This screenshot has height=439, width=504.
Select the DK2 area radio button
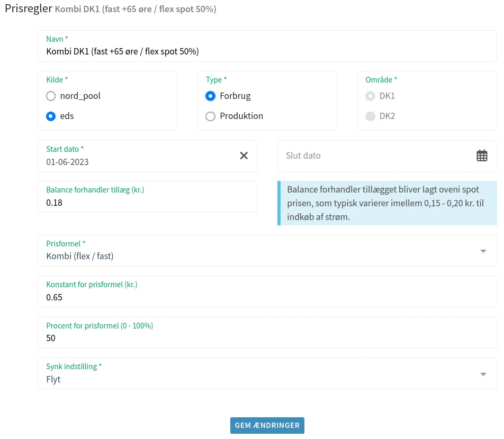tap(371, 116)
